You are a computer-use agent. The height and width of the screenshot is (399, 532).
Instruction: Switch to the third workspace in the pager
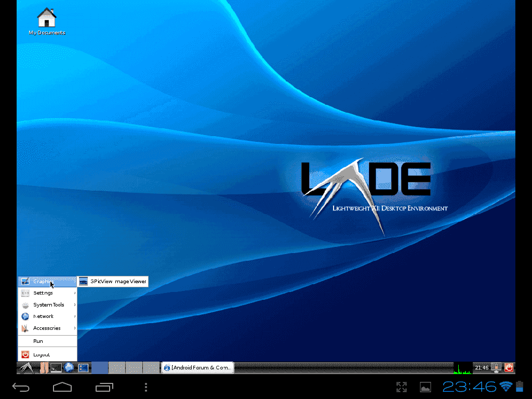[134, 368]
